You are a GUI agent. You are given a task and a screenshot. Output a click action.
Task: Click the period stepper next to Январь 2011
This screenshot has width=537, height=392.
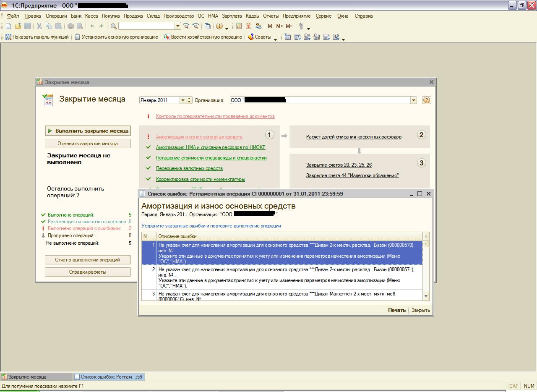coord(190,100)
